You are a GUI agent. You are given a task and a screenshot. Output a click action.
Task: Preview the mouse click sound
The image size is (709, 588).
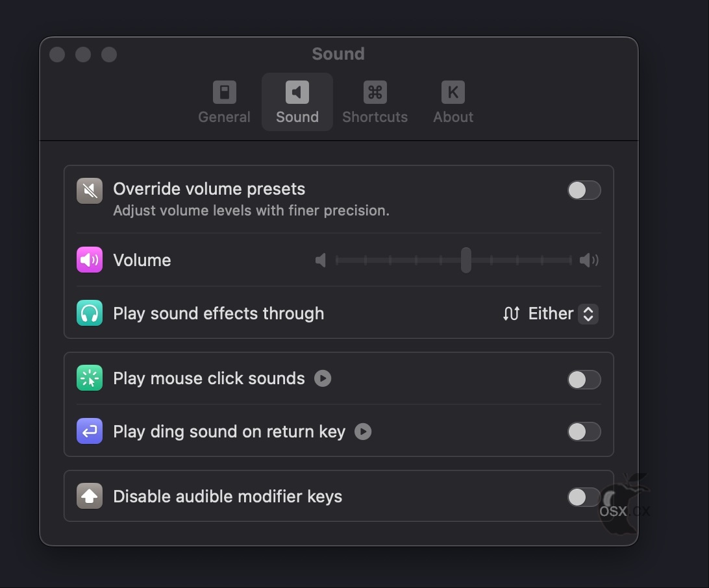[323, 378]
